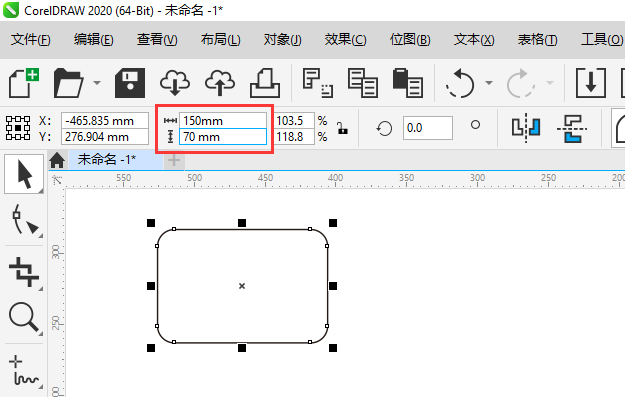Click the bottom-right selection handle
The height and width of the screenshot is (397, 625).
[x=333, y=348]
